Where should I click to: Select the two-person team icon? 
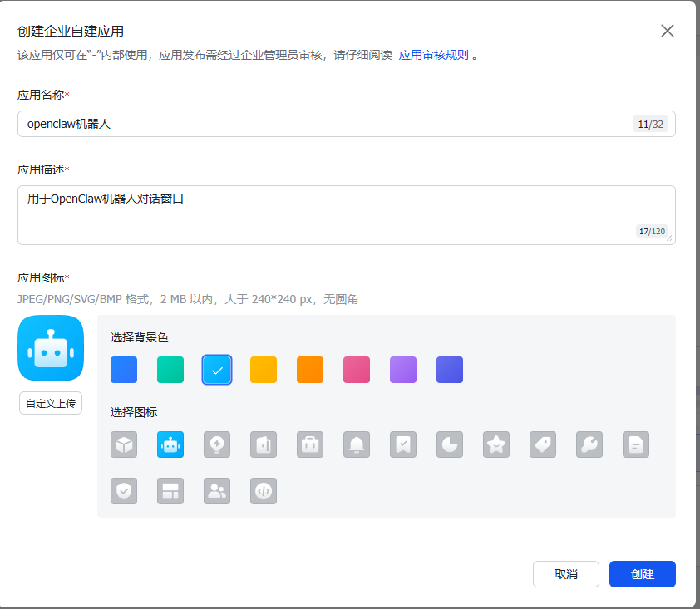[217, 491]
